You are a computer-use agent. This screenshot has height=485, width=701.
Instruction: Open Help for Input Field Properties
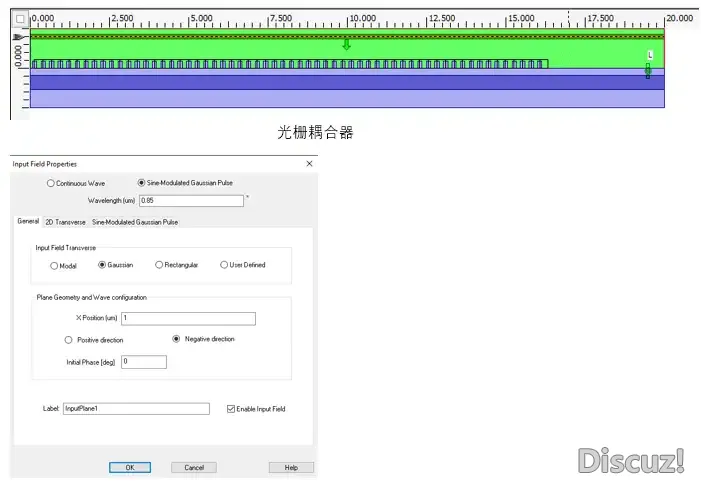click(x=291, y=467)
